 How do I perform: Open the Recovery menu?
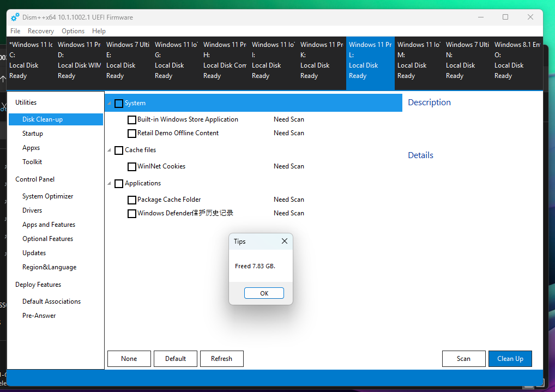coord(41,31)
